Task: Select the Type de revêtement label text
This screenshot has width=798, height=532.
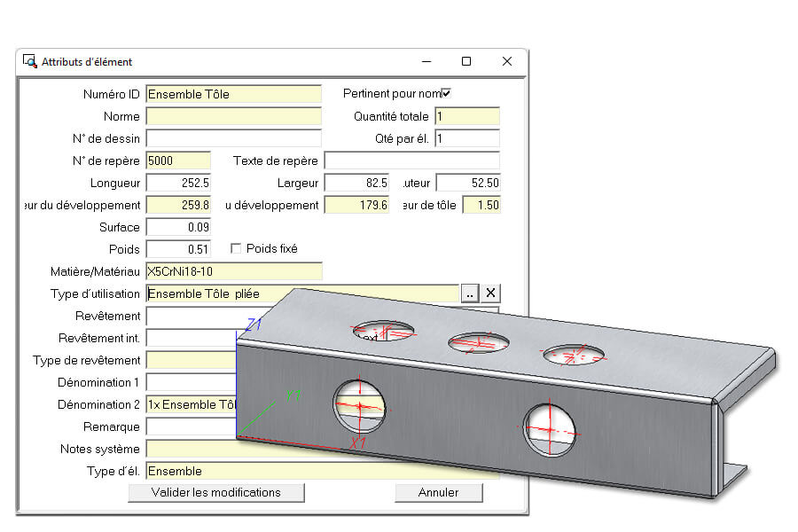Action: pyautogui.click(x=87, y=361)
